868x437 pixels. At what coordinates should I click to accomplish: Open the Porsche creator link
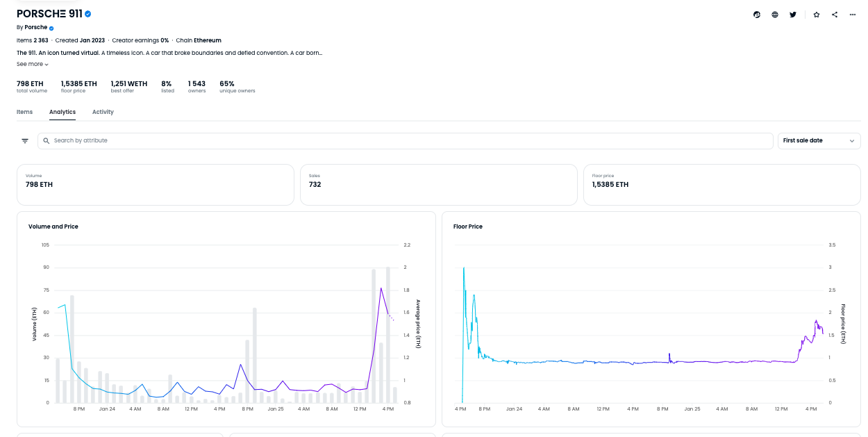(x=36, y=27)
